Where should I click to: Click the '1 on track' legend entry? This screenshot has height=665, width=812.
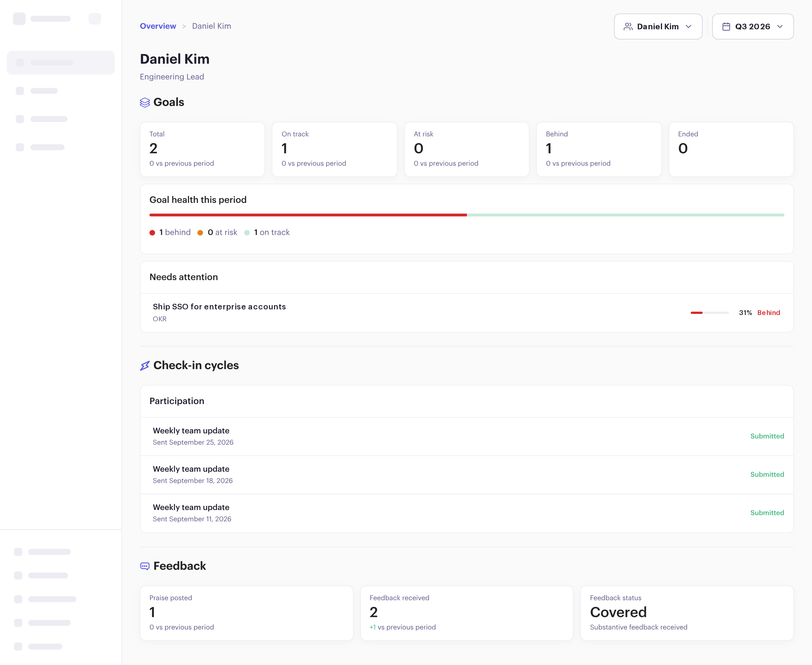(267, 232)
